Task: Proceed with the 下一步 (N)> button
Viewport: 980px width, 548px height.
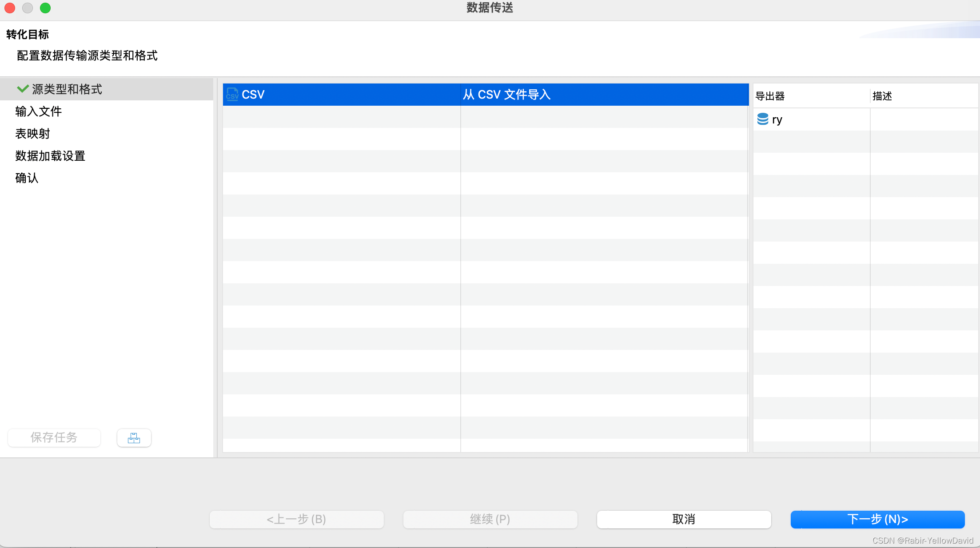Action: point(878,519)
